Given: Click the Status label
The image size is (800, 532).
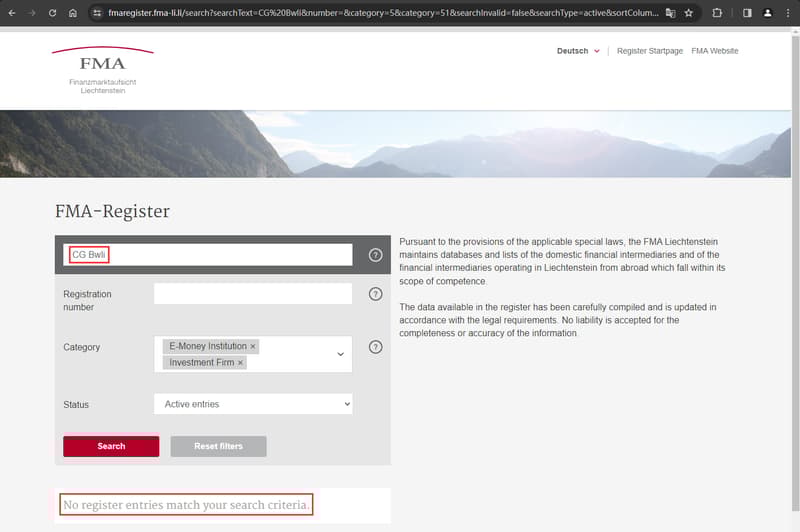Looking at the screenshot, I should tap(76, 404).
